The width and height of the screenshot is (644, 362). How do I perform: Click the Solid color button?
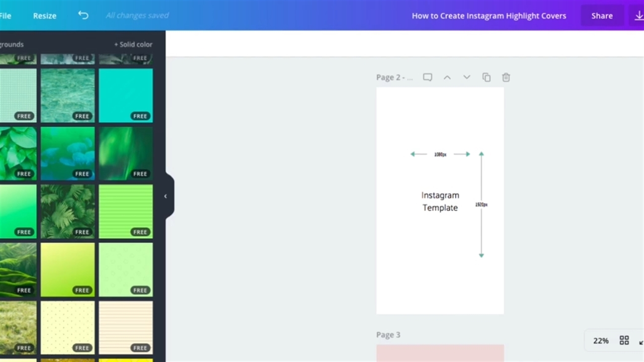133,44
